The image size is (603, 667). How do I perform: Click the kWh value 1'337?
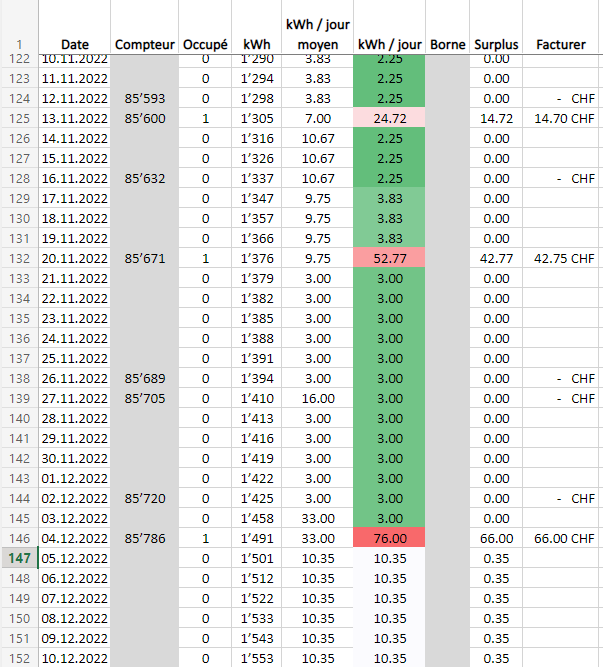[x=256, y=178]
